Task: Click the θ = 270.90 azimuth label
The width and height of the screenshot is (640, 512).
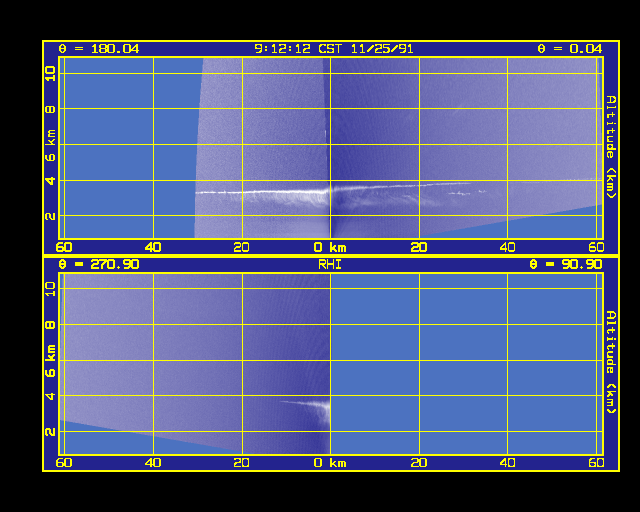Action: 99,264
